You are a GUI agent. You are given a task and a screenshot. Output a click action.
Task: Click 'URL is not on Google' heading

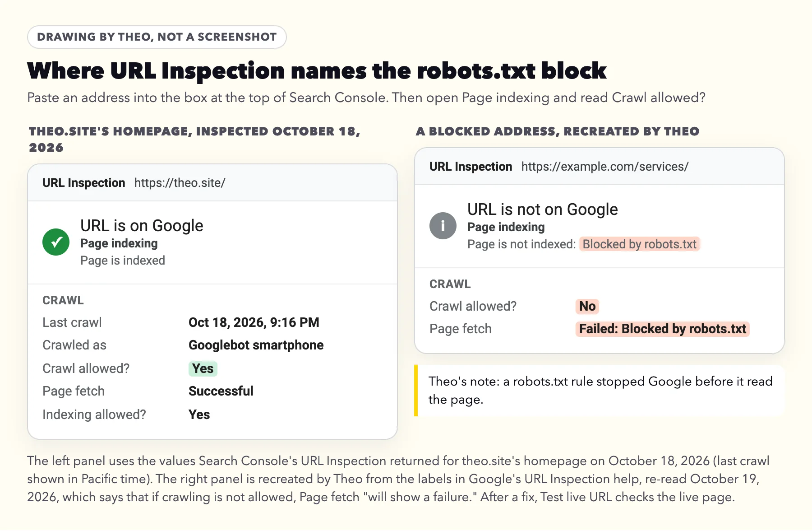542,209
